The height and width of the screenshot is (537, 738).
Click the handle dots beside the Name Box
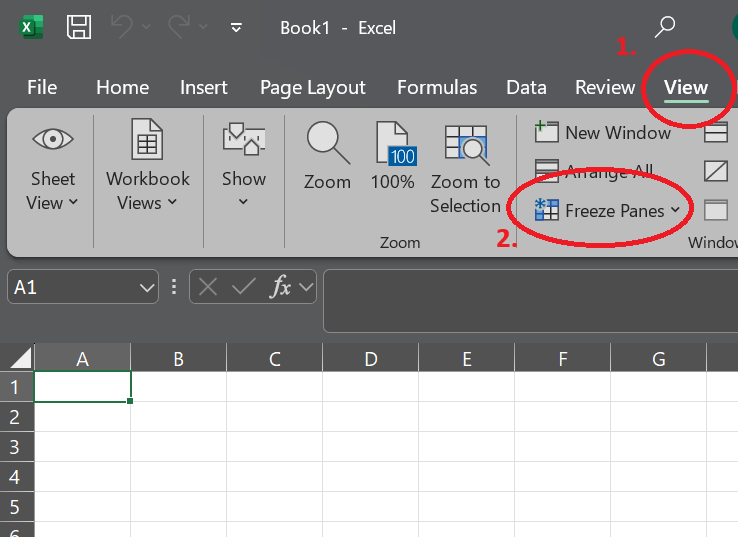click(x=174, y=287)
